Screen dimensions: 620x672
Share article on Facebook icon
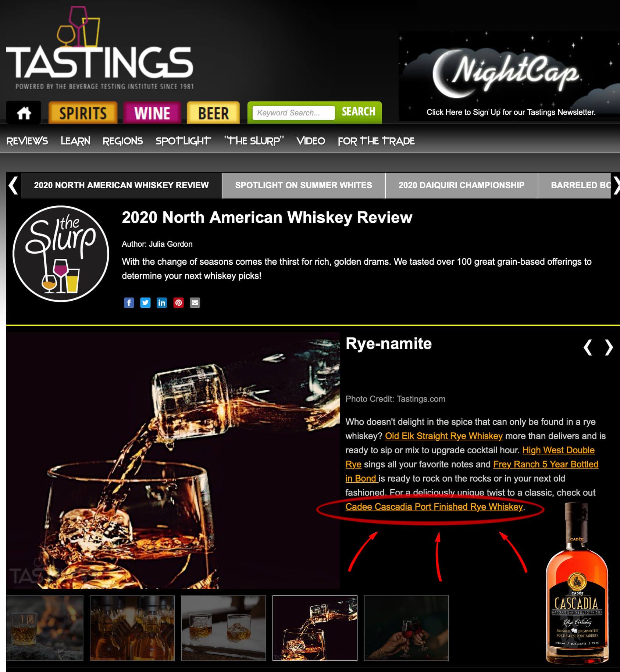pyautogui.click(x=129, y=303)
